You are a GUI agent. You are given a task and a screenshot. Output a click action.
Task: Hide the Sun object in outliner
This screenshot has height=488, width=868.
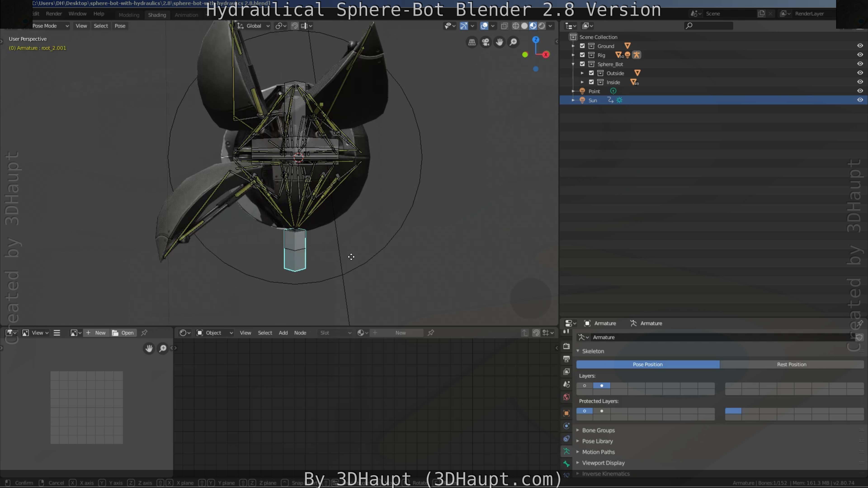coord(860,100)
